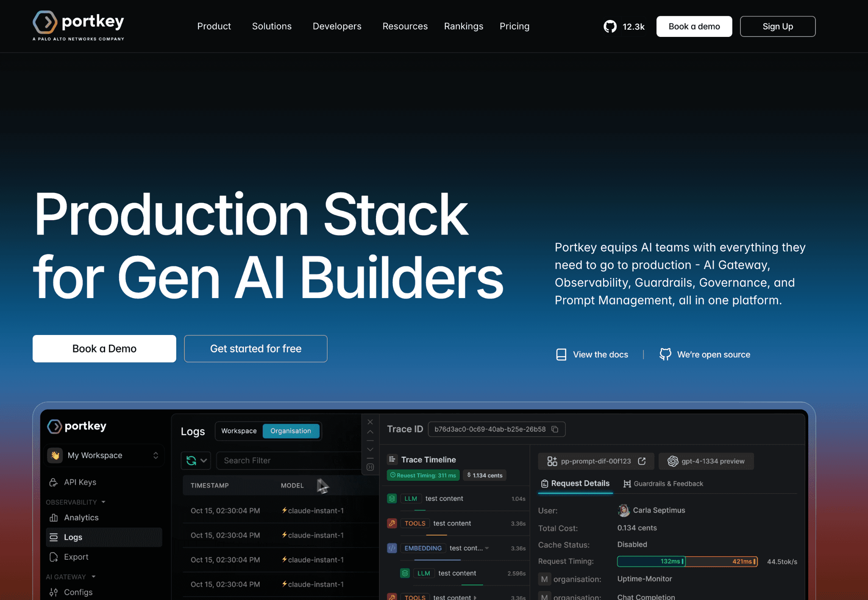Select the Logs item in the sidebar
Screen dimensions: 868x600
click(x=104, y=537)
